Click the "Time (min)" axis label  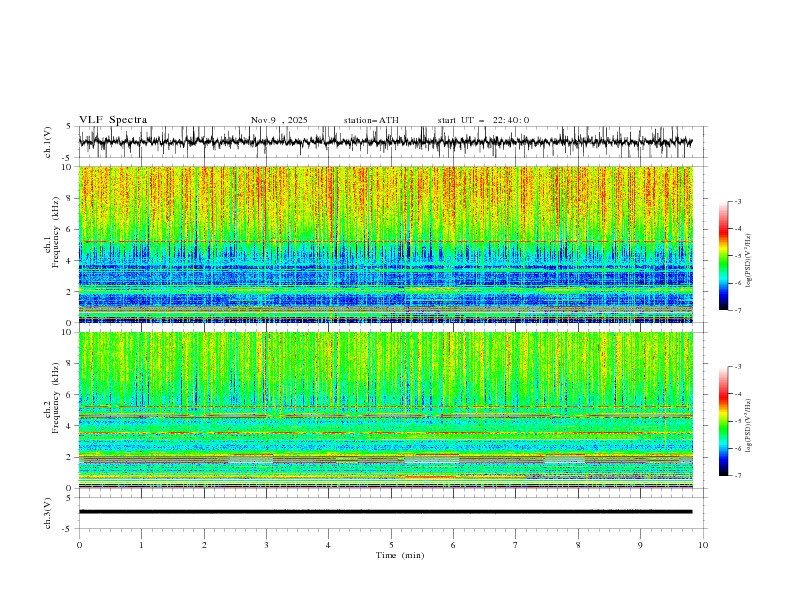pyautogui.click(x=400, y=555)
